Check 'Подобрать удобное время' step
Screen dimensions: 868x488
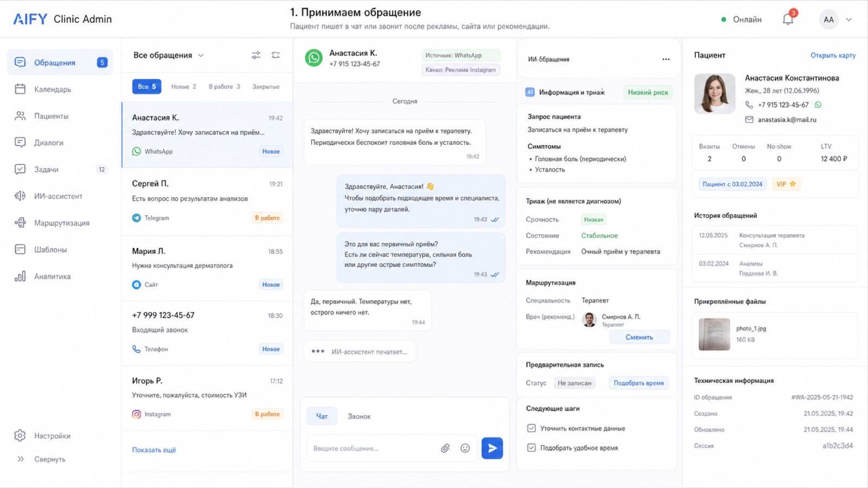click(x=532, y=448)
